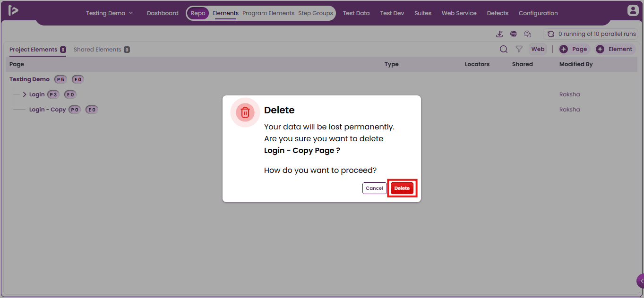This screenshot has width=644, height=298.
Task: Open the filter funnel icon
Action: tap(519, 49)
